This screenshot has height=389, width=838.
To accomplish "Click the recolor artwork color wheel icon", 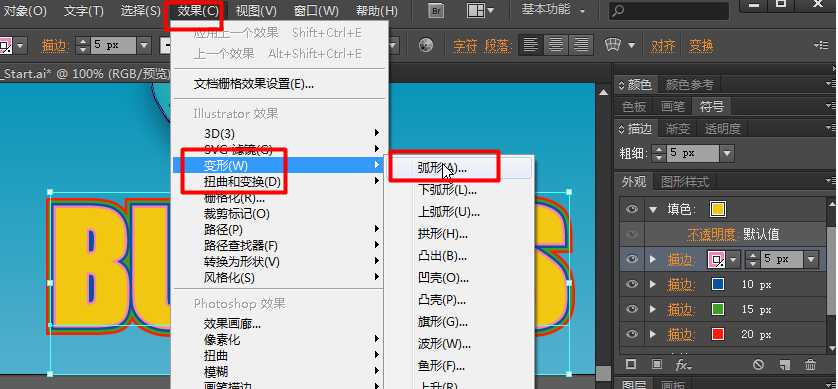I will pos(426,45).
